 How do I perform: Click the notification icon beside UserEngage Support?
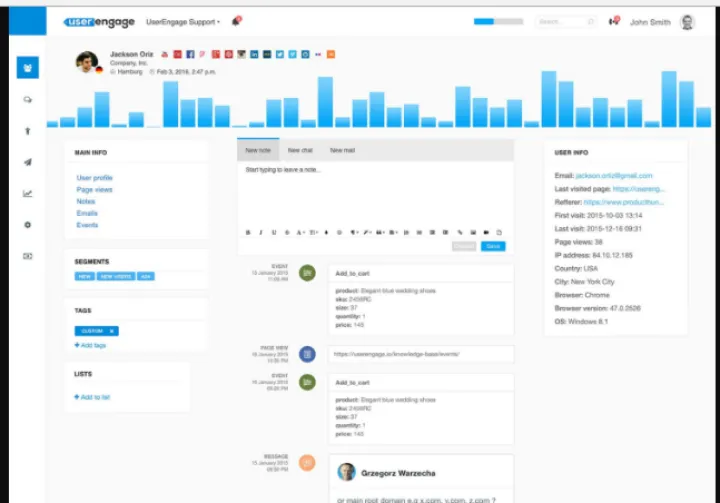tap(236, 21)
